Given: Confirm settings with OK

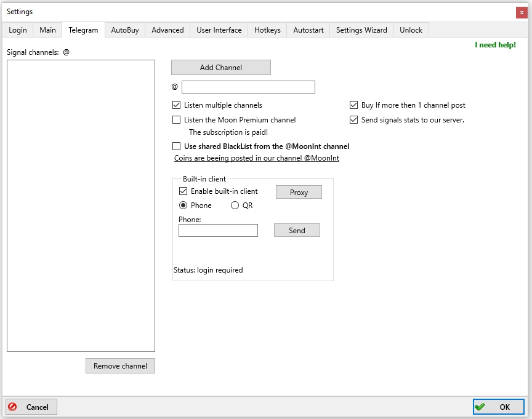Looking at the screenshot, I should point(498,407).
